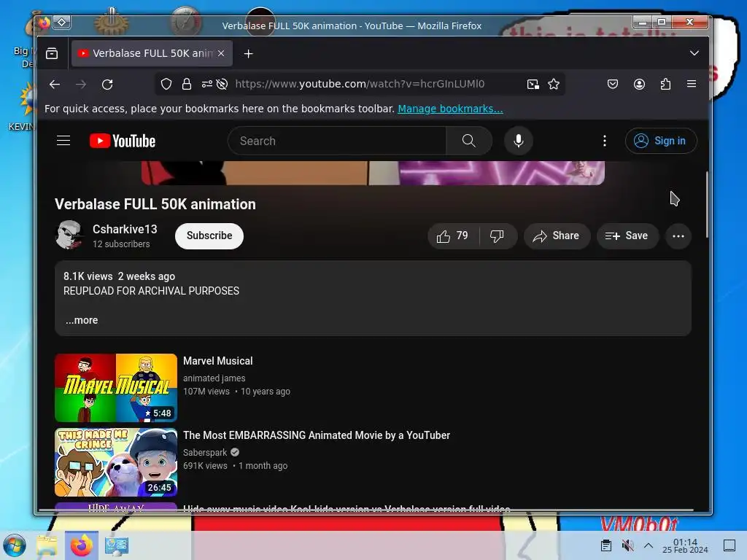This screenshot has width=747, height=560.
Task: Open the file manager in taskbar
Action: (x=47, y=545)
